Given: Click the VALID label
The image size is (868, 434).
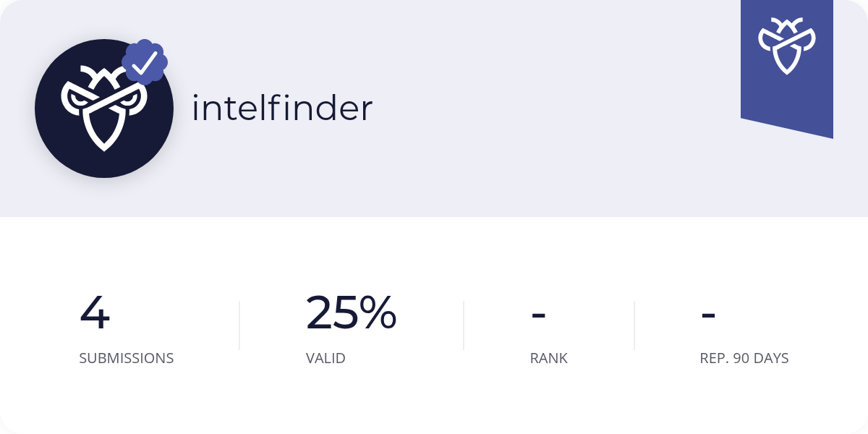Looking at the screenshot, I should pyautogui.click(x=325, y=358).
